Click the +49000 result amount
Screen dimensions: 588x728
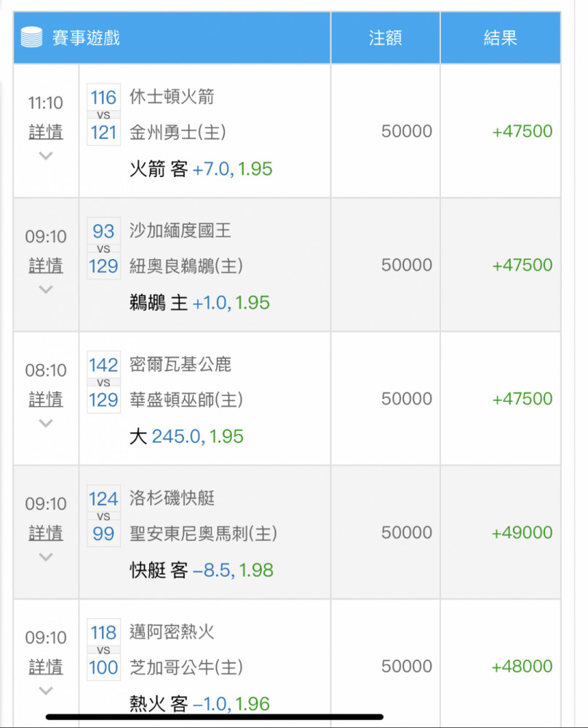coord(522,533)
